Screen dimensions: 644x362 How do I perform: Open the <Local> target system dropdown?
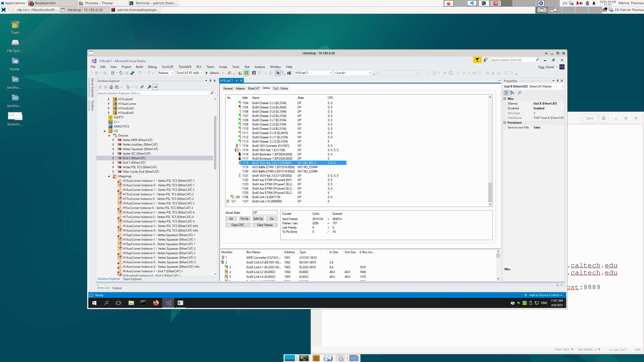point(352,73)
